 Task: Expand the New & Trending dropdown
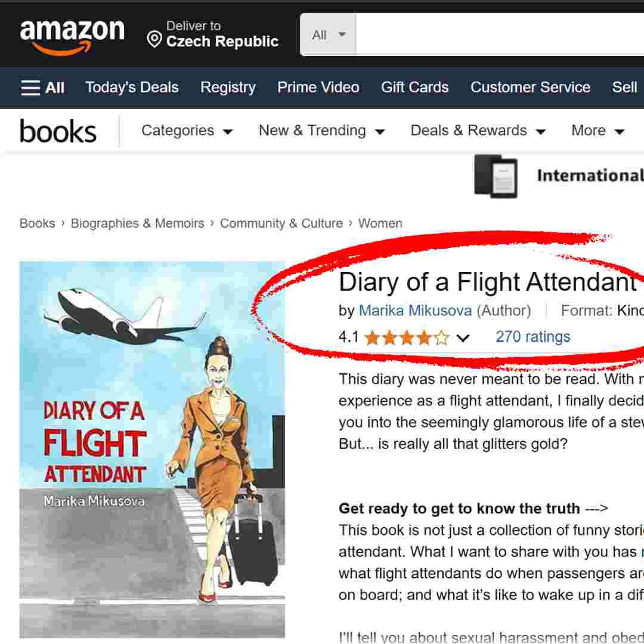321,131
